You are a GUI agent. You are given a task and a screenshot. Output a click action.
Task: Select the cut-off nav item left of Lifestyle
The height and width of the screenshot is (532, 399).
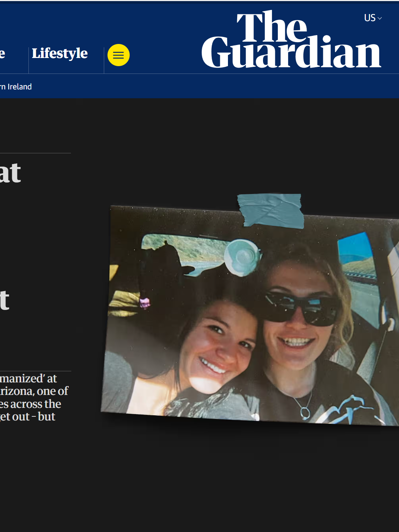pyautogui.click(x=3, y=54)
